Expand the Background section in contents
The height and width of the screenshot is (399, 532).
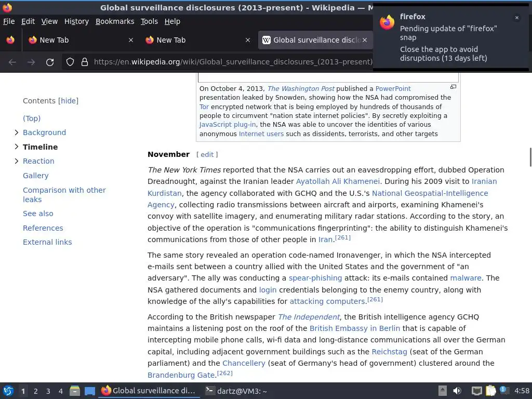16,132
